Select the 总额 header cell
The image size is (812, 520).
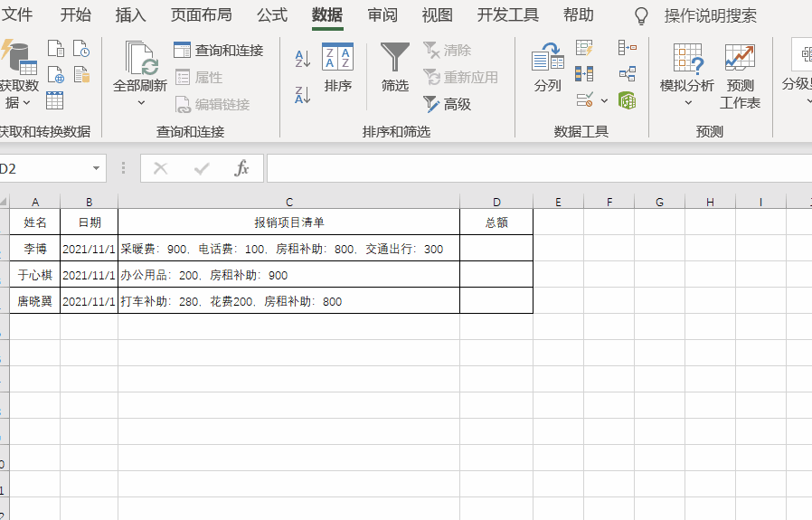point(496,222)
